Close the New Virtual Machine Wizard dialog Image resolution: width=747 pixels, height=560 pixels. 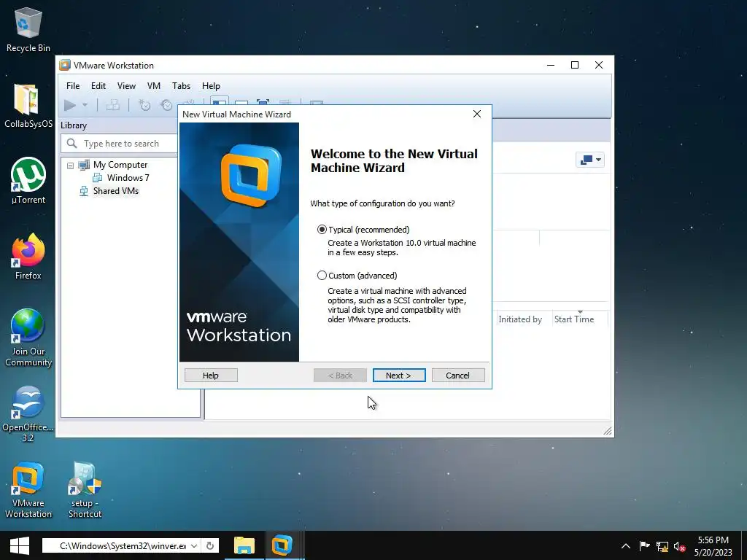pyautogui.click(x=477, y=114)
